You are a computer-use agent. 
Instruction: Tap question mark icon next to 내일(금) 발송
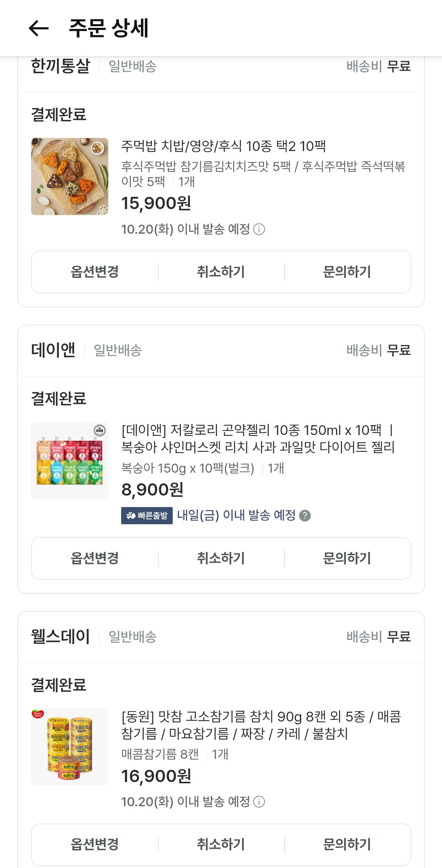(305, 516)
